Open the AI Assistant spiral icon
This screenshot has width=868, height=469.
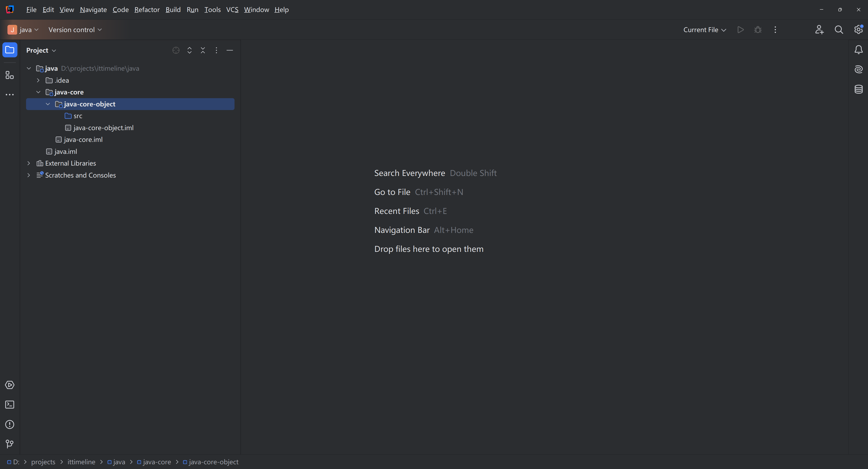[858, 69]
